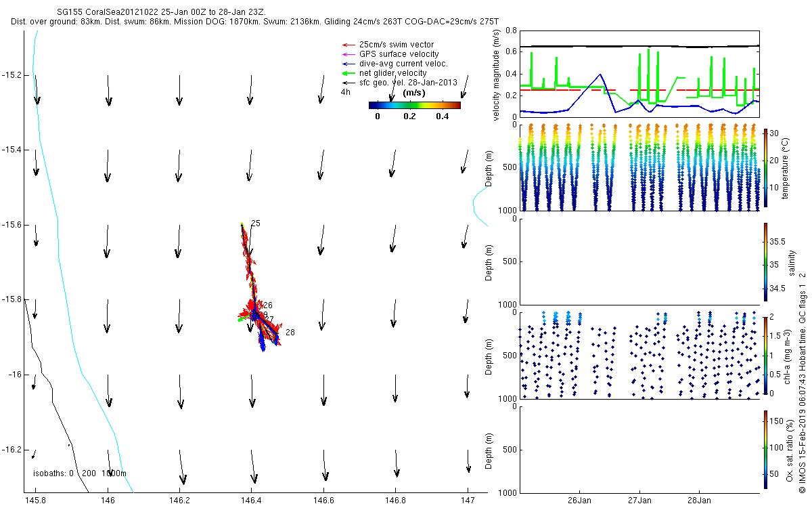The image size is (812, 508).
Task: Click the black sfc geo. vel. legend arrow
Action: pos(349,82)
